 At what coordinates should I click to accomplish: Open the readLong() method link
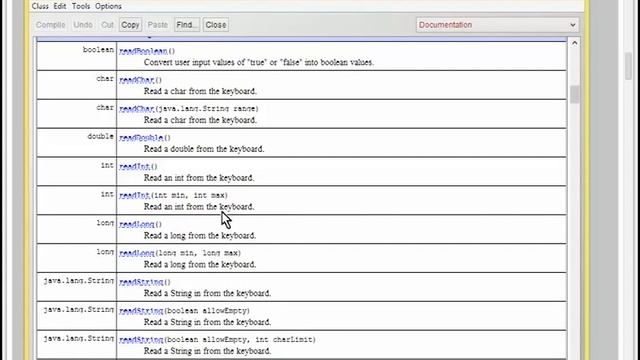pyautogui.click(x=137, y=224)
